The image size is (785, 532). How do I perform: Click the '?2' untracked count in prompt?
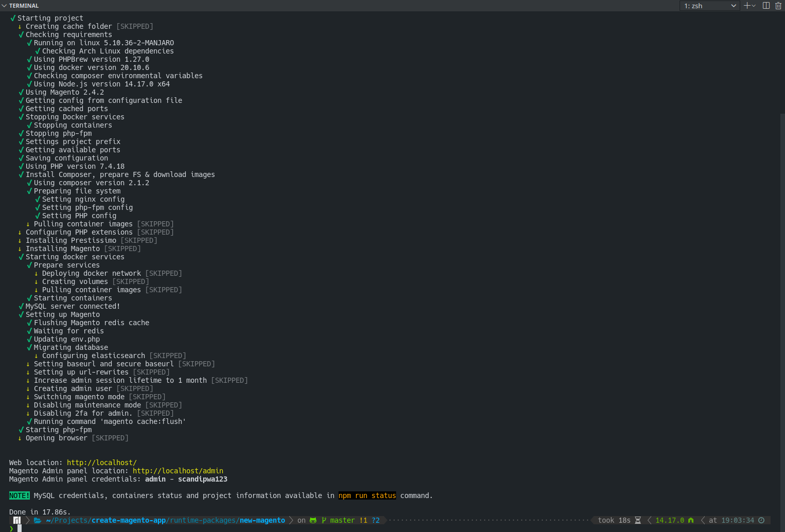tap(376, 520)
